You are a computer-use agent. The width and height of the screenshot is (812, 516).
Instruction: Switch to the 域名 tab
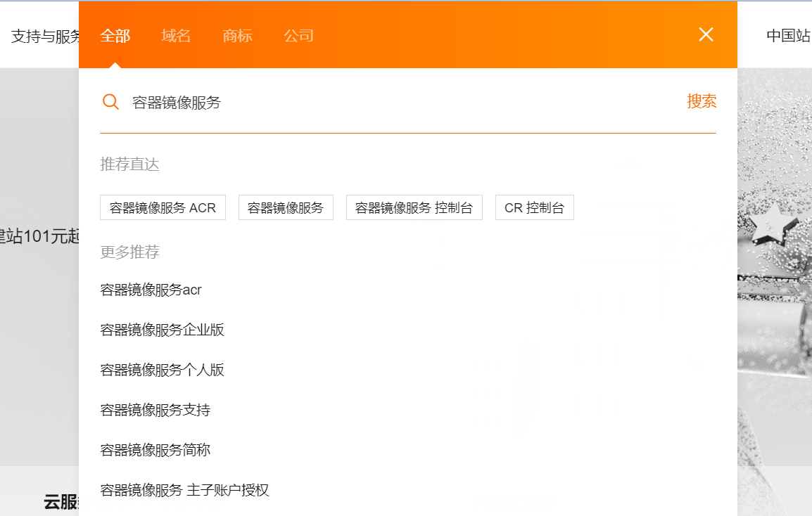(176, 36)
